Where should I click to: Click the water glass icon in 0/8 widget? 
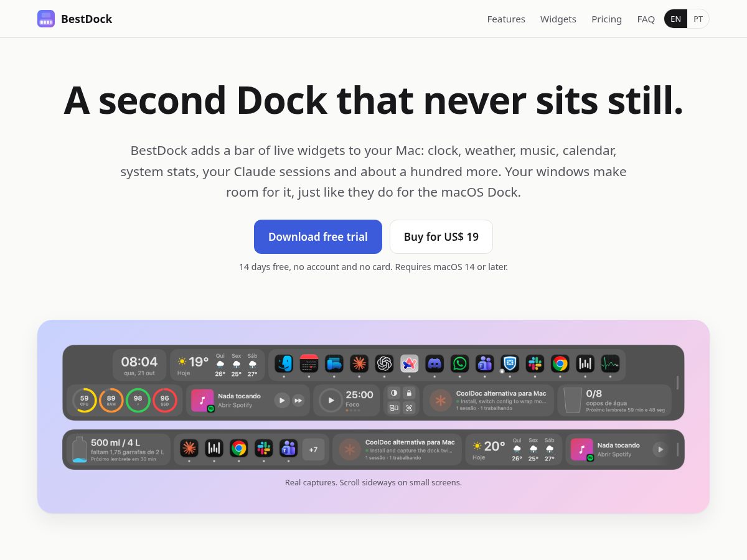[x=573, y=400]
